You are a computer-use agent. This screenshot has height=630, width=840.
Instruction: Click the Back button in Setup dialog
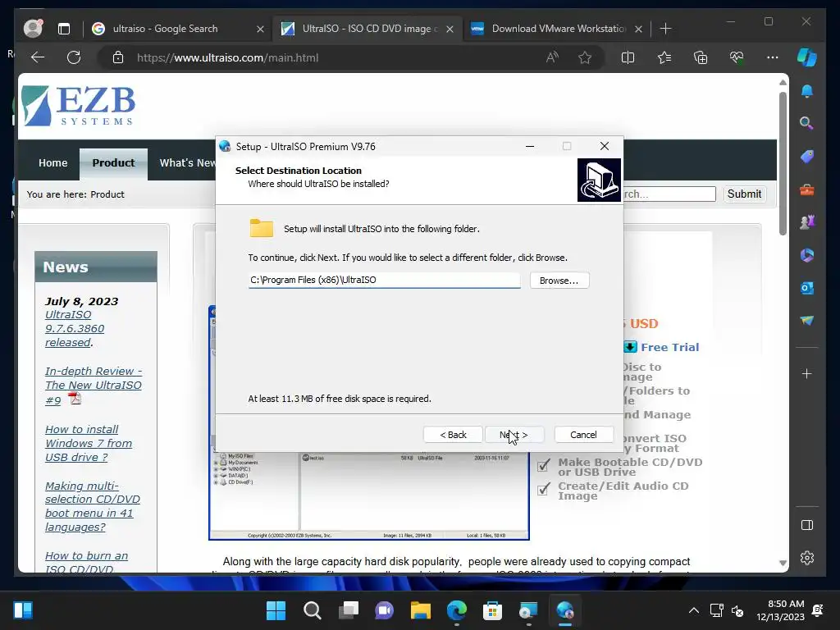(x=453, y=435)
